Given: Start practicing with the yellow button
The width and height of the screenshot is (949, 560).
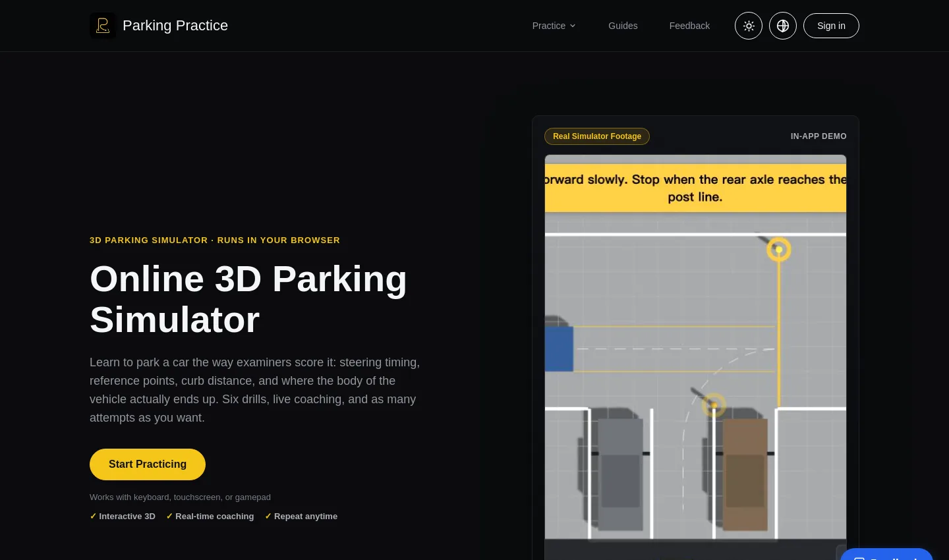Looking at the screenshot, I should (148, 464).
